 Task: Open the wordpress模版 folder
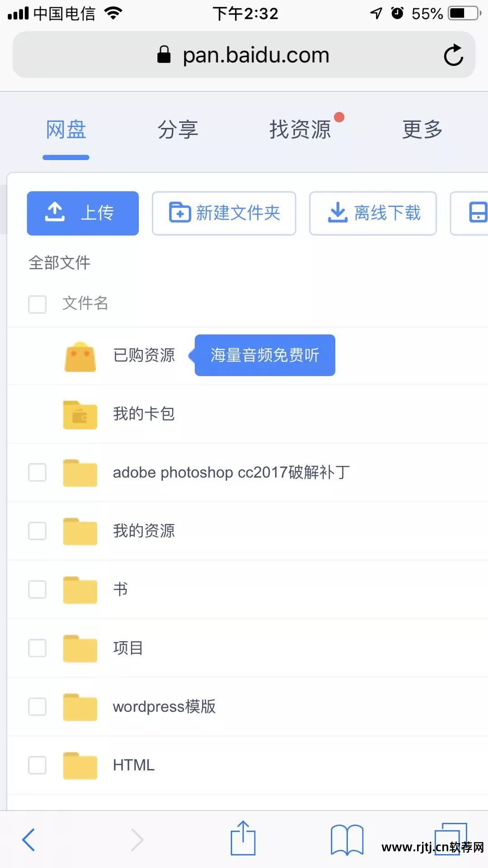coord(164,707)
